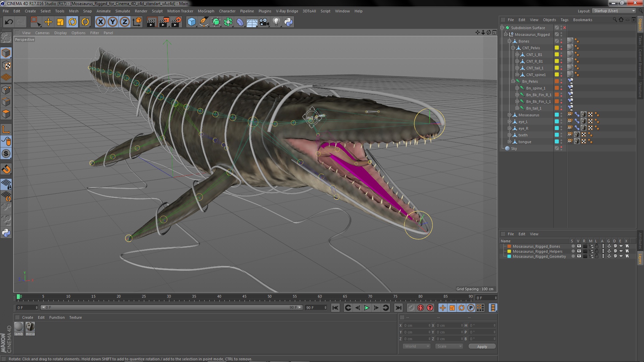Screen dimensions: 644x362
Task: Open the Character menu
Action: pos(227,11)
